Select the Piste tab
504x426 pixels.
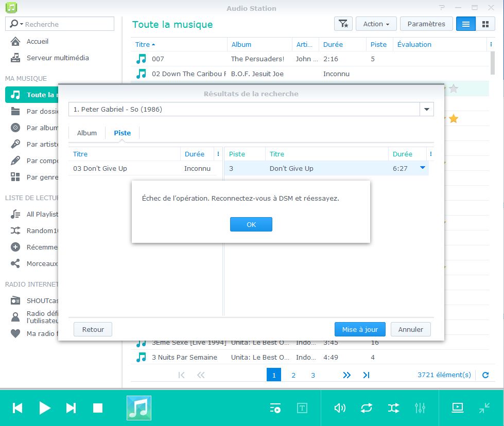[123, 133]
